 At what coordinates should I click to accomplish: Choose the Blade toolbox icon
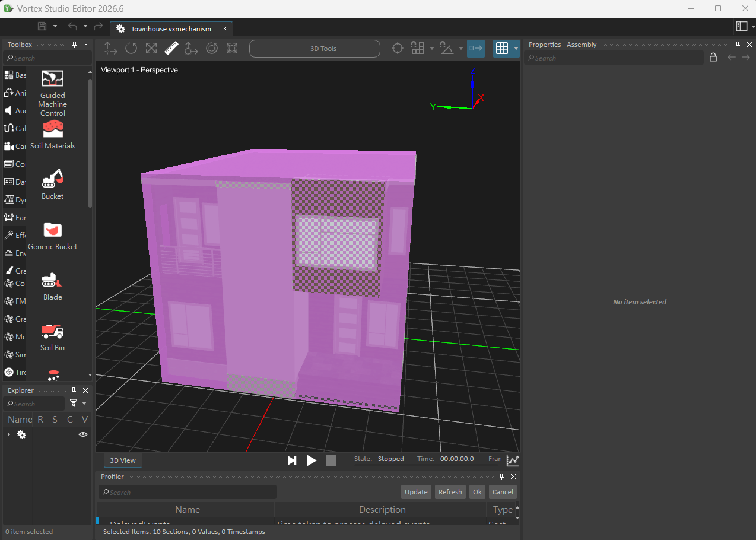click(53, 286)
